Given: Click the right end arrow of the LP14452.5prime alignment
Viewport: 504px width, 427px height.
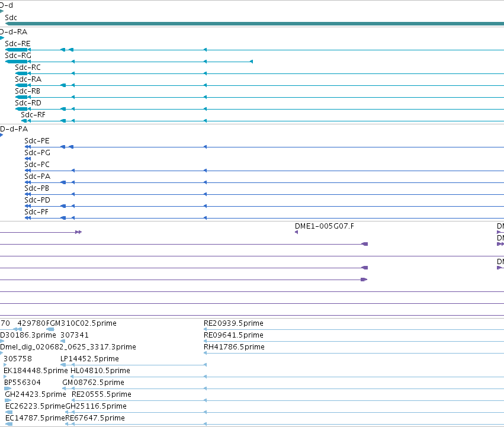Looking at the screenshot, I should (205, 365).
